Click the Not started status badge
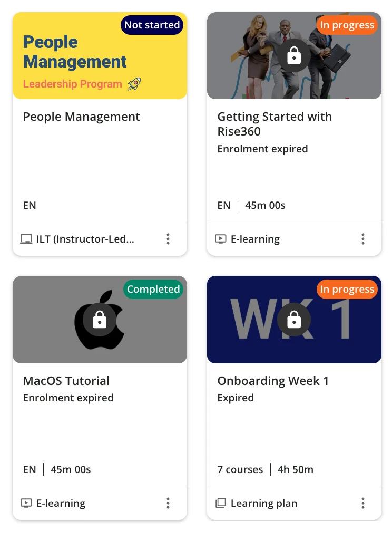Screen dimensions: 392x539 [x=152, y=25]
